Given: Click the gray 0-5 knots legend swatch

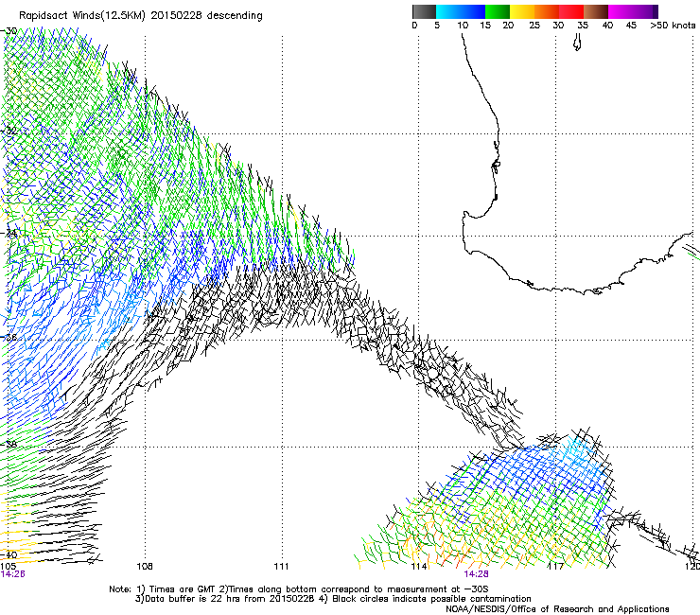Looking at the screenshot, I should (x=424, y=11).
